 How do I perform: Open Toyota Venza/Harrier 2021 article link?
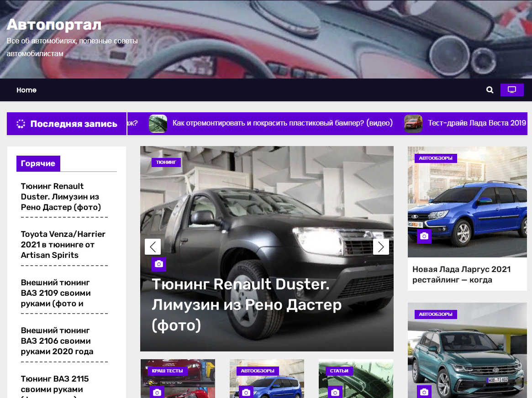pyautogui.click(x=63, y=245)
